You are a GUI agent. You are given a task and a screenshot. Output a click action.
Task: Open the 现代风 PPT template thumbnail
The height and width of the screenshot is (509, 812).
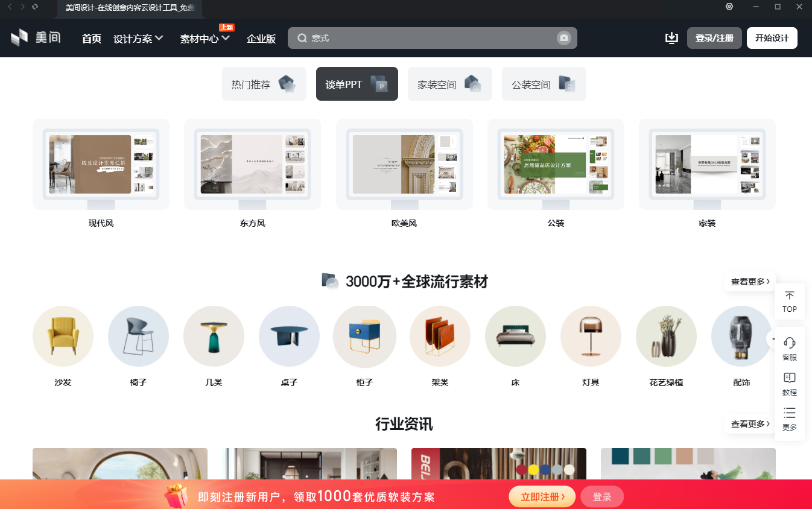(100, 163)
